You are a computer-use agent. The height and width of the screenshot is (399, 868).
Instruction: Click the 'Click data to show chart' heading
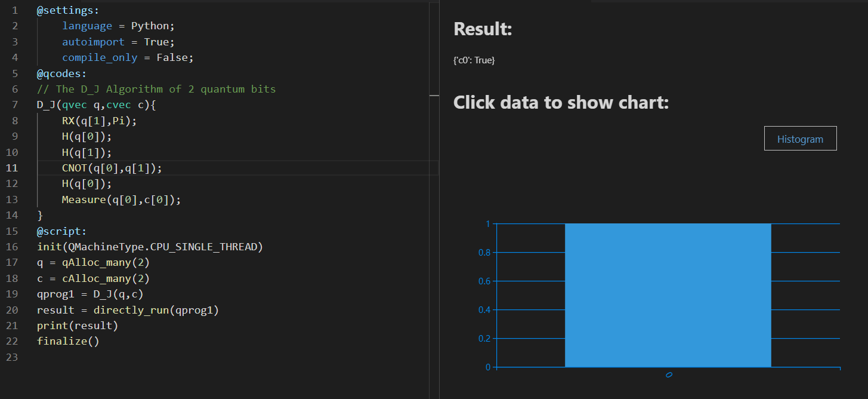(561, 102)
